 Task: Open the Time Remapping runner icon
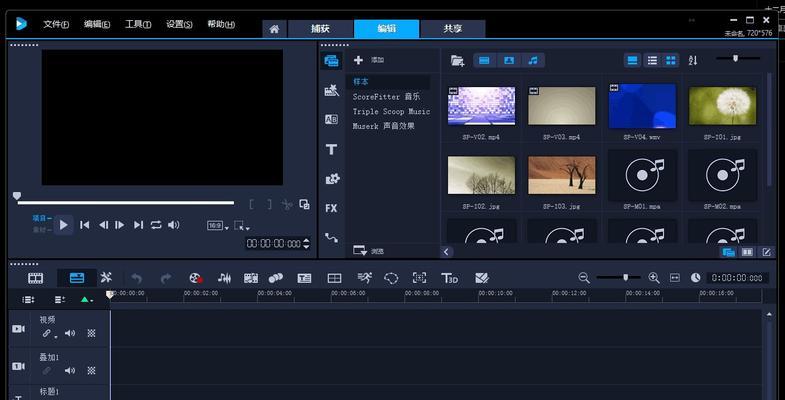pyautogui.click(x=364, y=278)
